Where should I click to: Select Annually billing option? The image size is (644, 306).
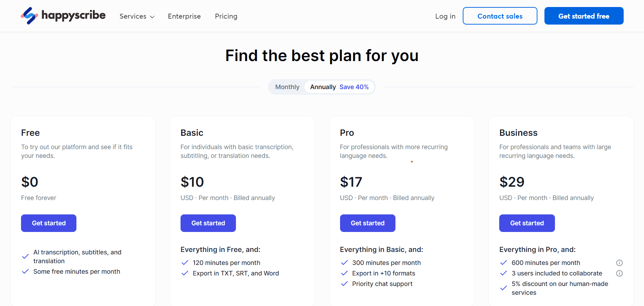click(x=323, y=87)
